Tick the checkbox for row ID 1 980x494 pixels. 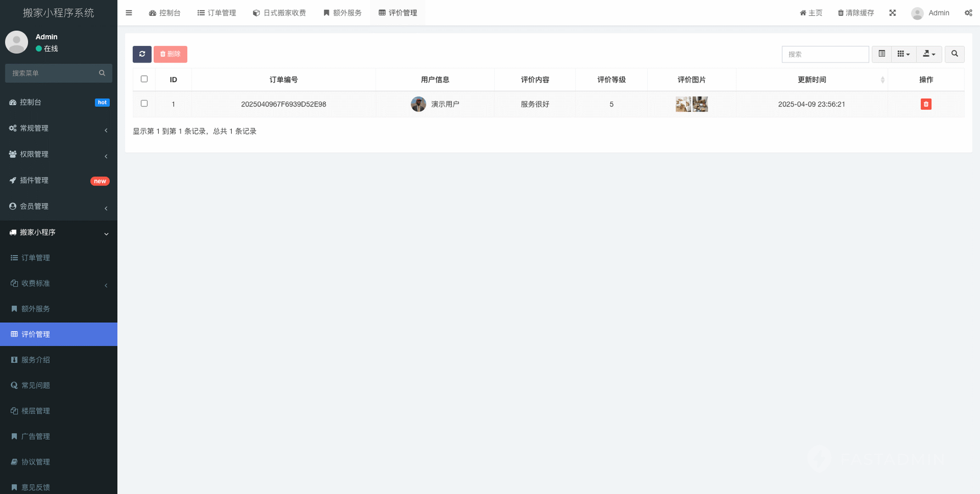pos(144,103)
